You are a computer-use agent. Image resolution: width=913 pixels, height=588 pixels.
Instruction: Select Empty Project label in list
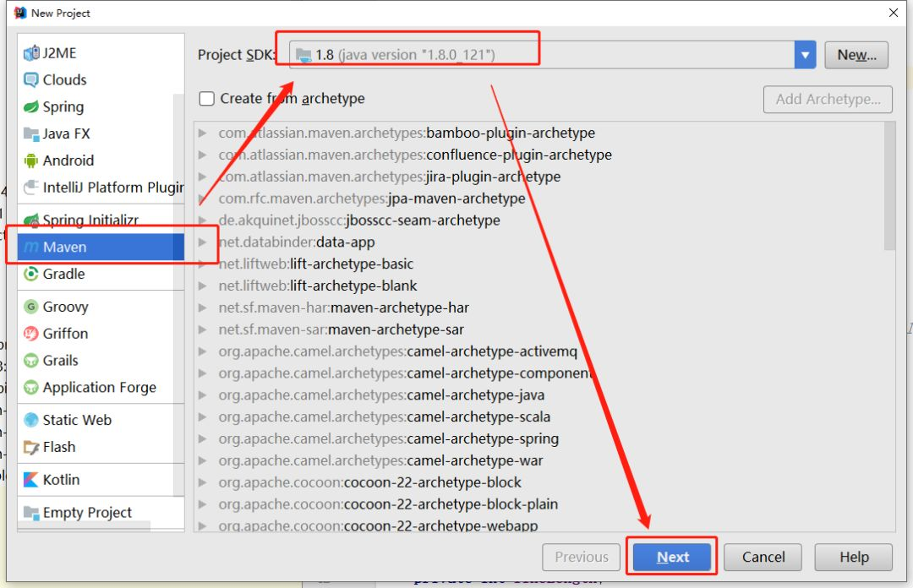click(87, 512)
